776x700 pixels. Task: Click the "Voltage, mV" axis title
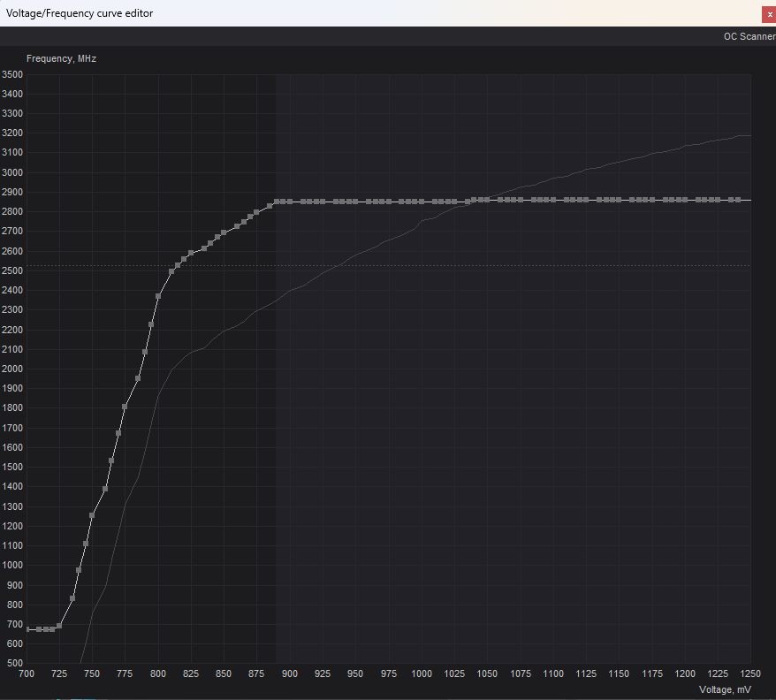(725, 689)
